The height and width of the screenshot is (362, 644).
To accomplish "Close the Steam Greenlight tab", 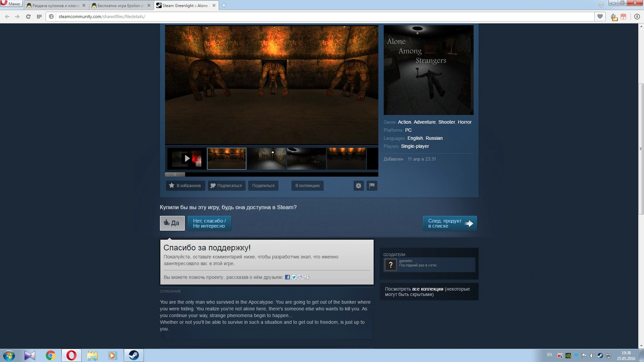I will click(x=214, y=5).
